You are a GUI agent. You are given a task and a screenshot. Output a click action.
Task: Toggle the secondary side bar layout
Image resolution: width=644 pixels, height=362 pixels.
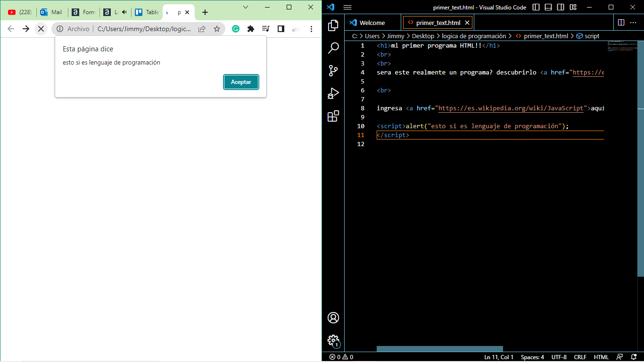click(x=561, y=7)
